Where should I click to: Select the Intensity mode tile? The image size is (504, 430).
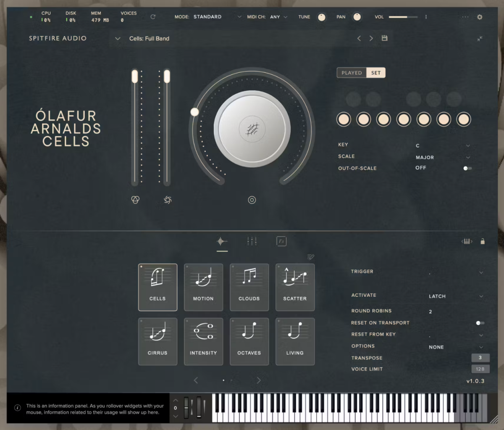pos(203,341)
